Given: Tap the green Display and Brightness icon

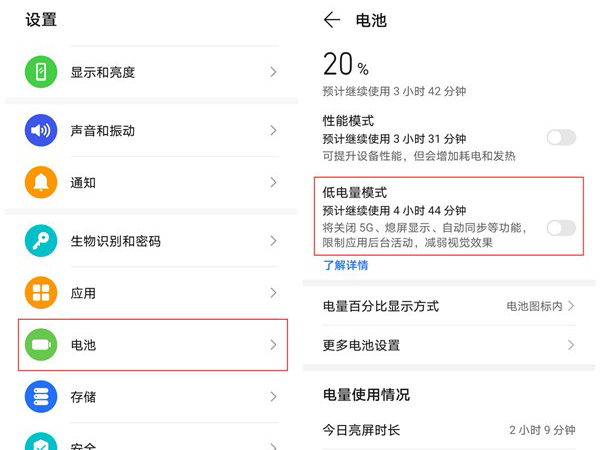Looking at the screenshot, I should (x=41, y=72).
